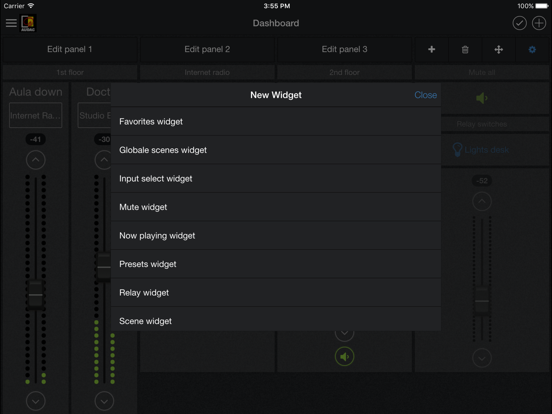The image size is (552, 414).
Task: Open the Internet Ra... input selector
Action: [x=36, y=115]
